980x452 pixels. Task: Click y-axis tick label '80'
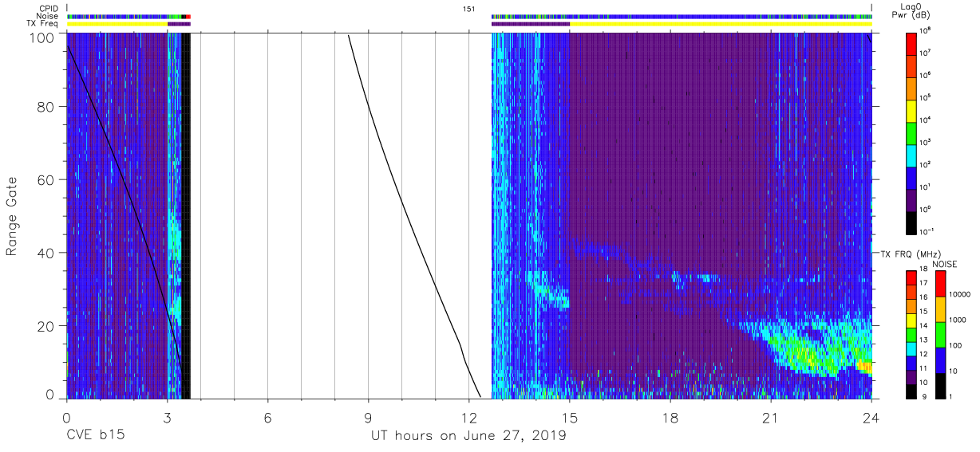click(47, 107)
